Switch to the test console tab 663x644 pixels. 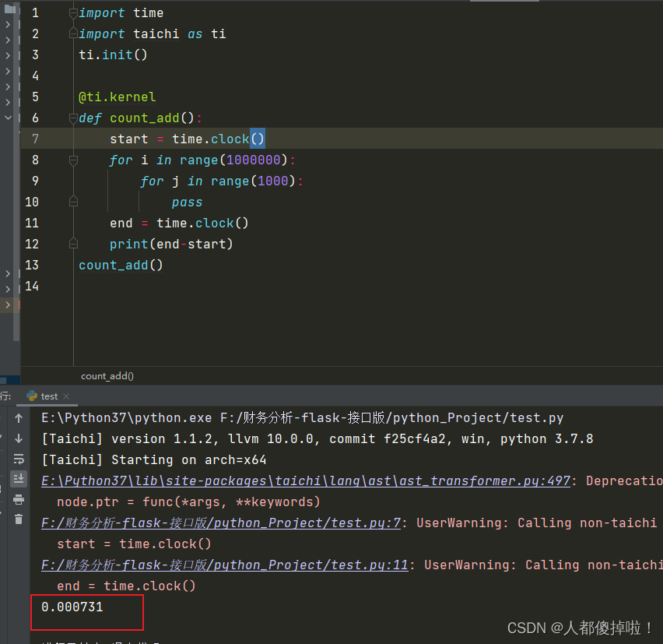click(48, 396)
